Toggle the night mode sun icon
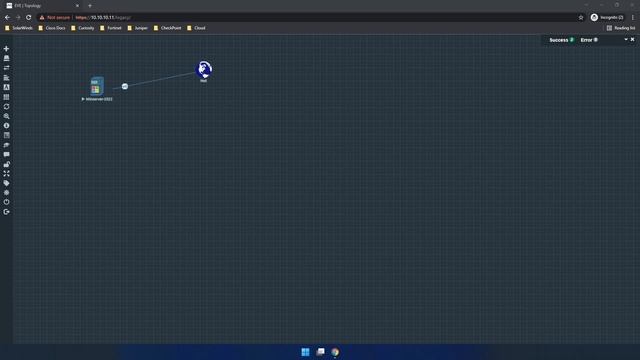The height and width of the screenshot is (360, 640). [x=6, y=193]
